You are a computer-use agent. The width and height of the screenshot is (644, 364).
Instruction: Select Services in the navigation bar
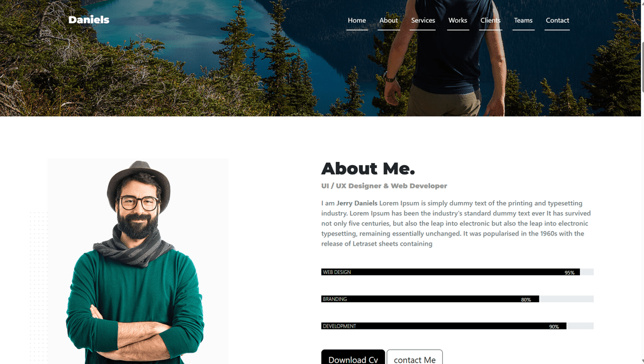(x=423, y=21)
